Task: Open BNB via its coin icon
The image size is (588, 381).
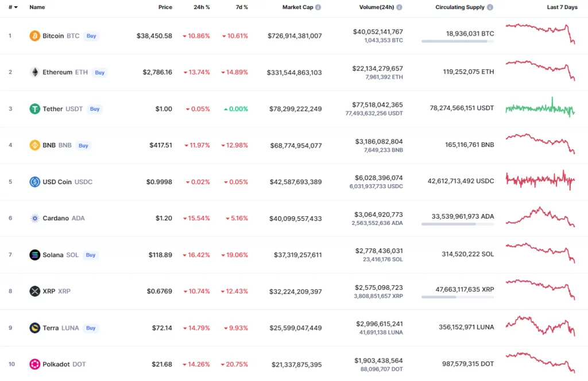Action: (34, 145)
